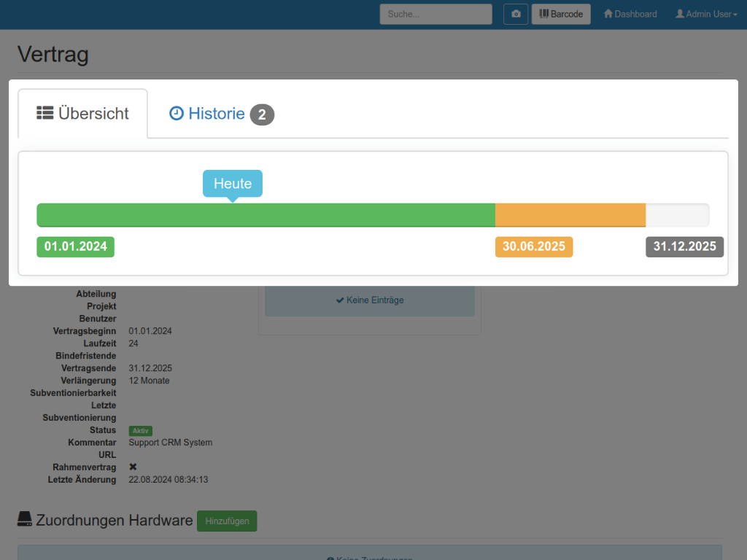Viewport: 747px width, 560px height.
Task: Click the checkmark icon beside Keine Einträge
Action: [340, 300]
